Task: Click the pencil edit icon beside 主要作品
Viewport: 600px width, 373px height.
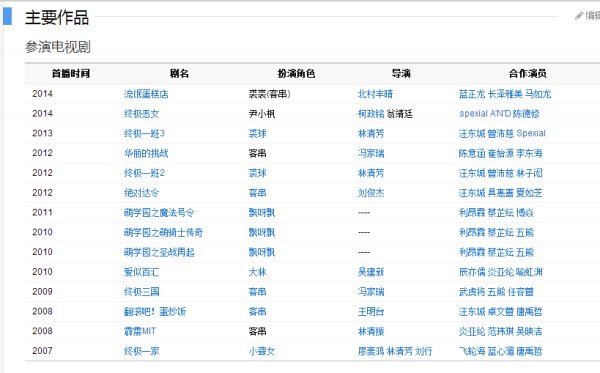Action: tap(579, 16)
